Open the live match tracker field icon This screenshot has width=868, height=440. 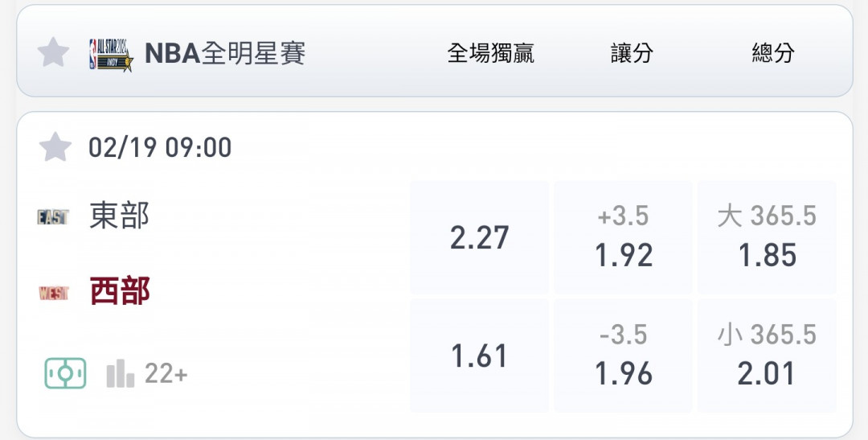click(x=65, y=373)
